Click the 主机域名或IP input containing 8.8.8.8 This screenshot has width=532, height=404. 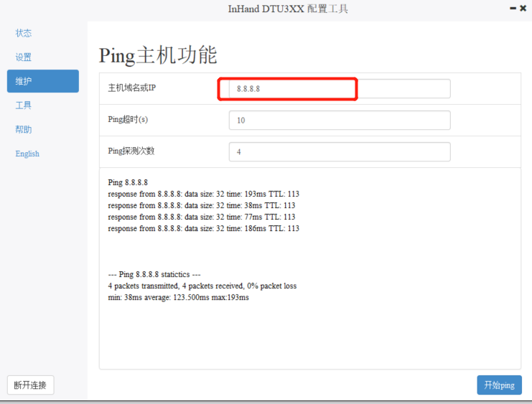click(x=339, y=89)
